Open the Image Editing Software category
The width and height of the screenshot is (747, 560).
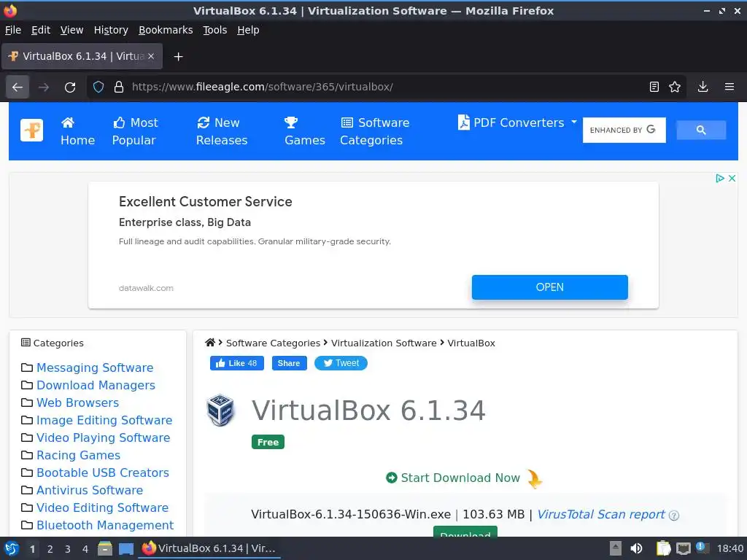(x=104, y=421)
